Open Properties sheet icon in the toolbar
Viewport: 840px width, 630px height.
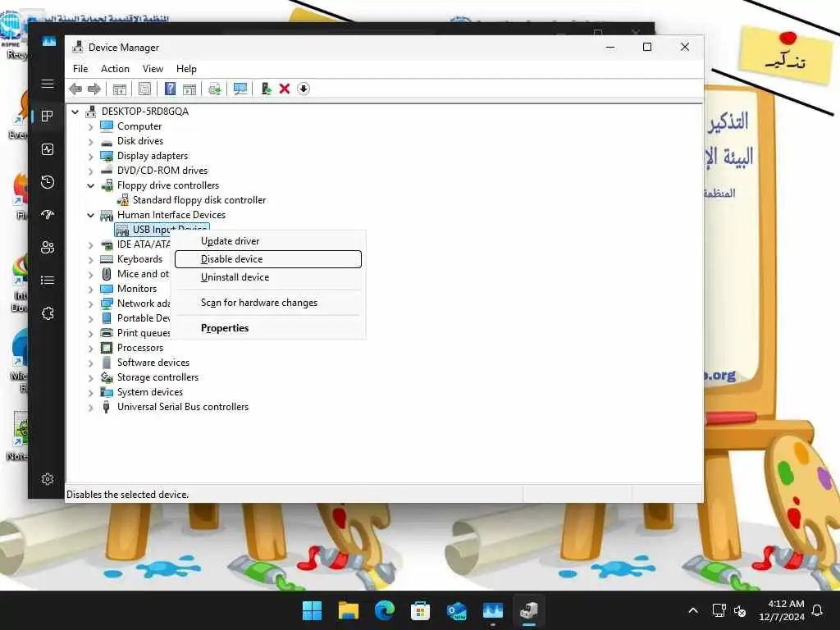tap(144, 89)
